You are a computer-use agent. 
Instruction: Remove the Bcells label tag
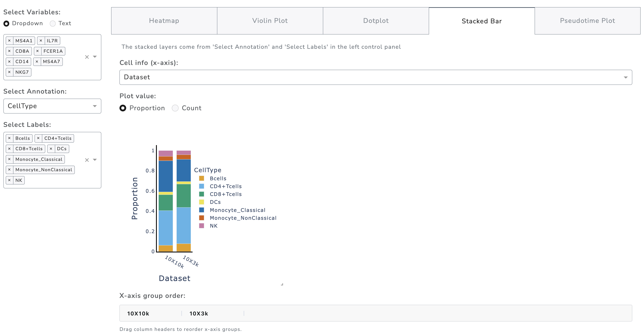coord(9,138)
